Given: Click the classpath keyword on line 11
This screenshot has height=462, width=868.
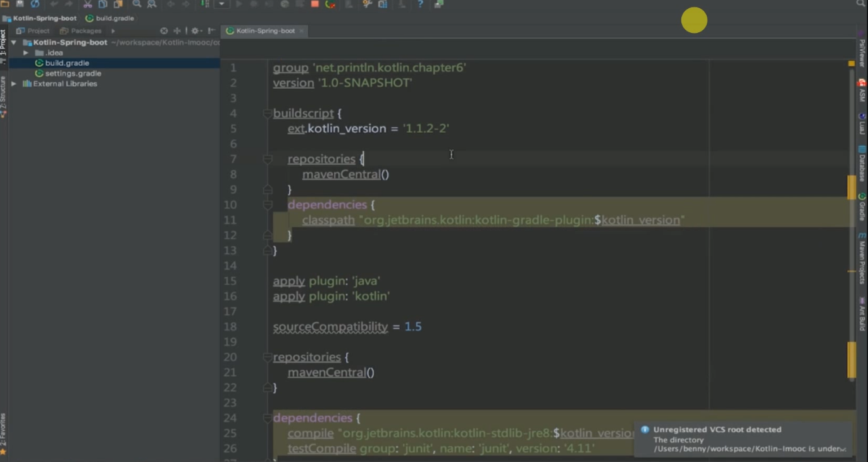Looking at the screenshot, I should pyautogui.click(x=328, y=220).
